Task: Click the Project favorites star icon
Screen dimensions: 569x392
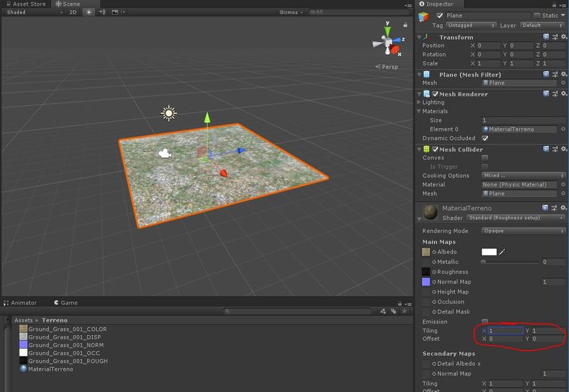Action: pos(404,311)
